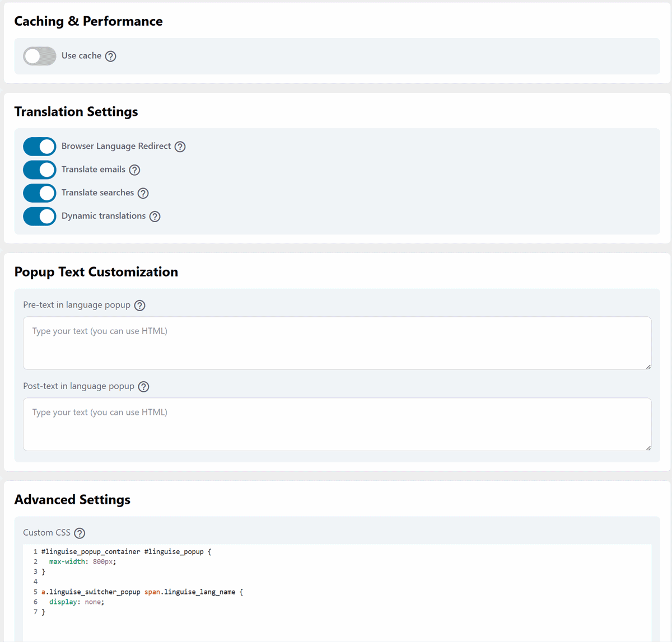The height and width of the screenshot is (642, 672).
Task: Click the Popup Text Customization heading
Action: [x=96, y=272]
